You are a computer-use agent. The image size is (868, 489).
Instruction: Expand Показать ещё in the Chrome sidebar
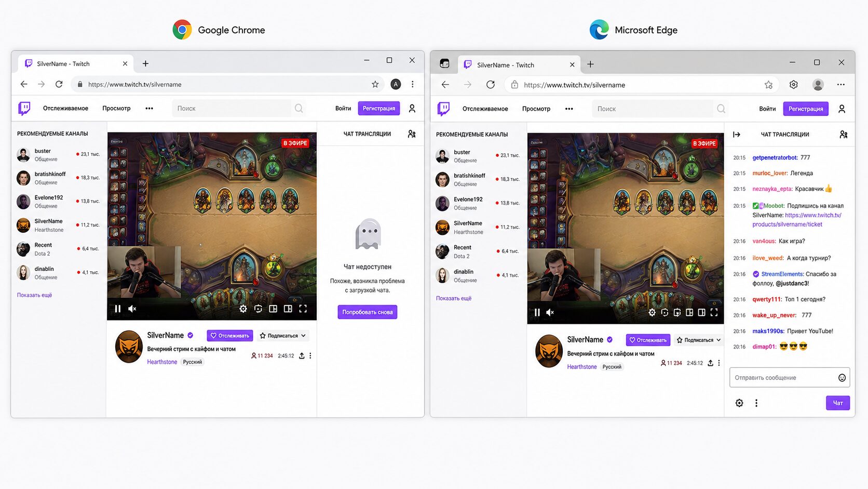pyautogui.click(x=34, y=295)
